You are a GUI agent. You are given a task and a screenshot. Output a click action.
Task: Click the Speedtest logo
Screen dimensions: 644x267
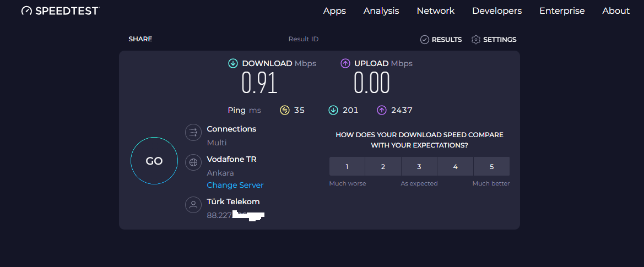pyautogui.click(x=61, y=10)
